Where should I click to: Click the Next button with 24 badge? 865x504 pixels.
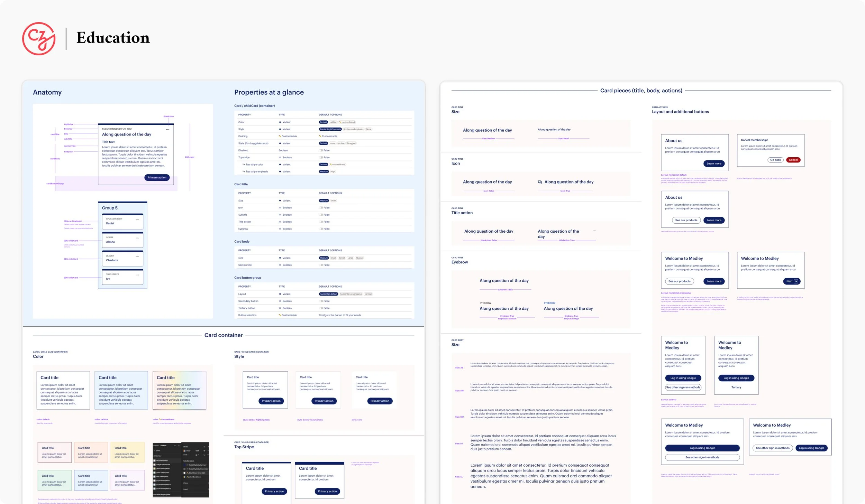click(x=791, y=281)
